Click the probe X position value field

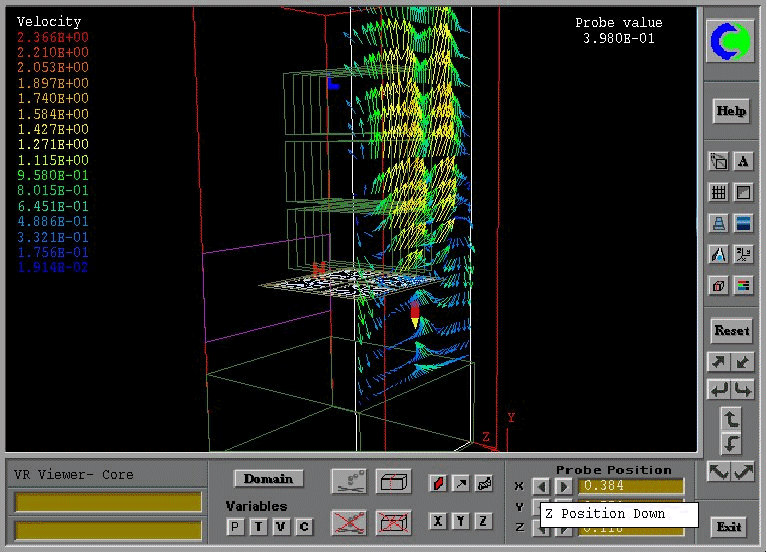coord(633,486)
